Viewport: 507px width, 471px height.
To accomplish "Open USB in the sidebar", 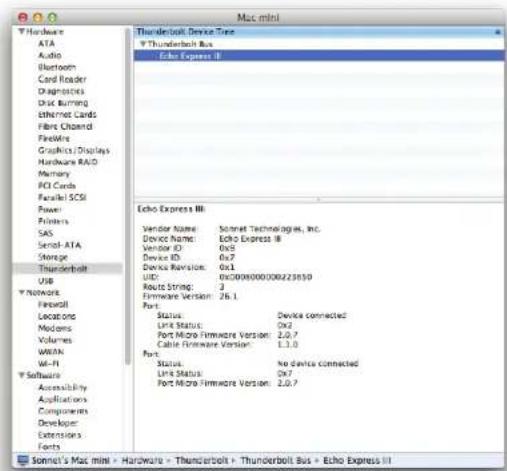I will 46,281.
